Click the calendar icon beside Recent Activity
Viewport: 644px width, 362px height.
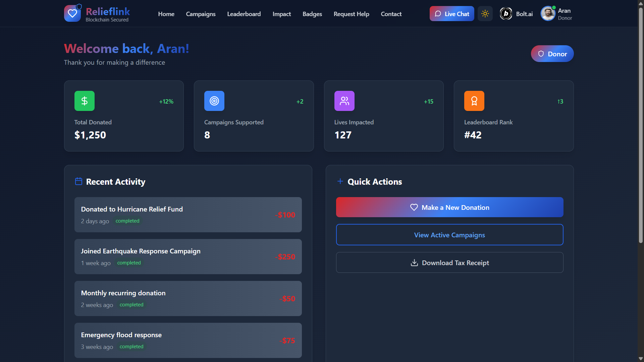coord(78,181)
